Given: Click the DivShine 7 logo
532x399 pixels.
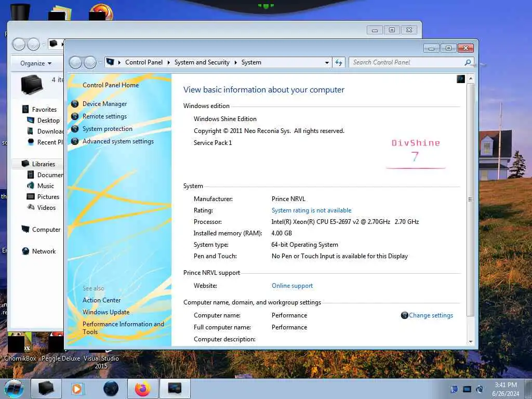Looking at the screenshot, I should coord(416,153).
